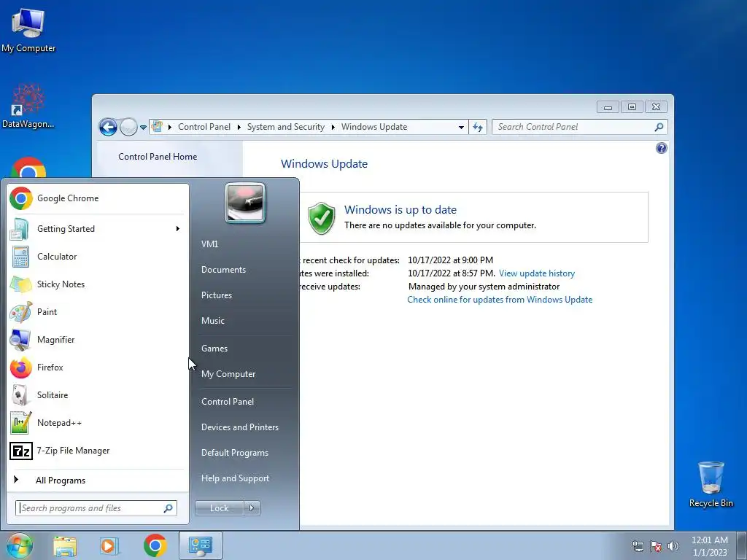Click the disabled forward arrow button

(128, 127)
